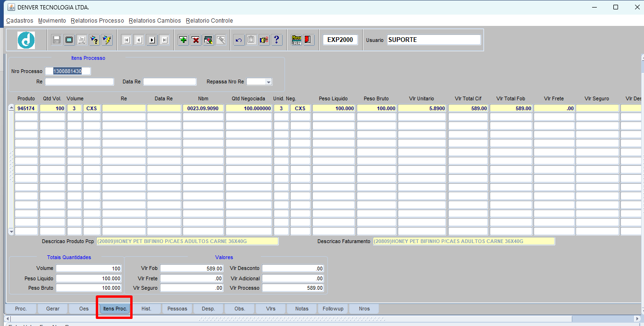Delete record using the red X icon

click(196, 40)
